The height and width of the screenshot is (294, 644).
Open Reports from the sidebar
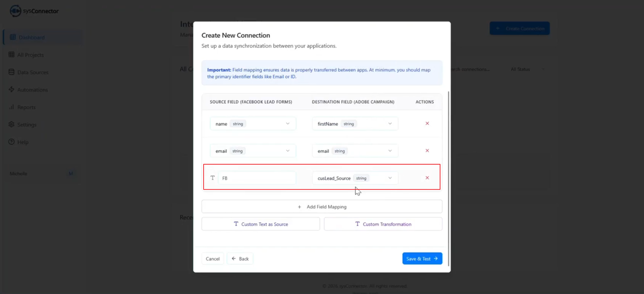tap(26, 107)
